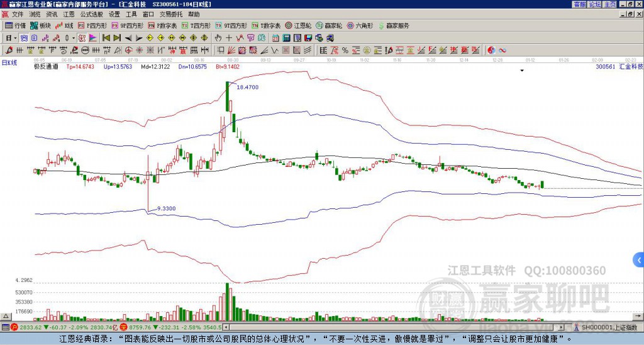Click the up-triangle button above status bar
Viewport: 644px width, 345px height.
click(5, 316)
